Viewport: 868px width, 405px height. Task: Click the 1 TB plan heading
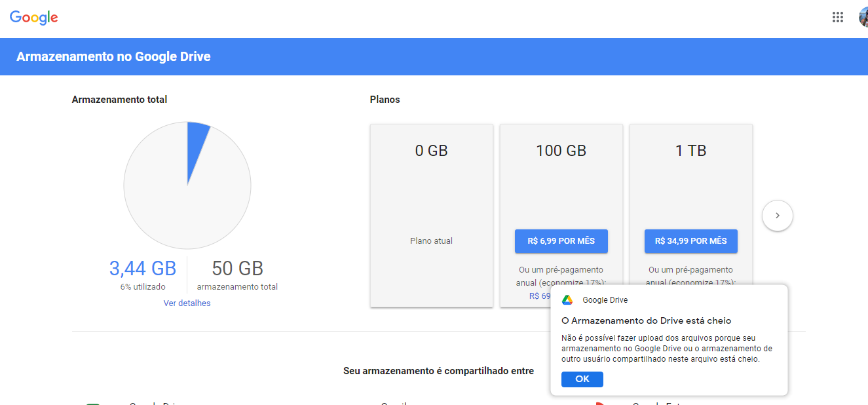pyautogui.click(x=690, y=151)
